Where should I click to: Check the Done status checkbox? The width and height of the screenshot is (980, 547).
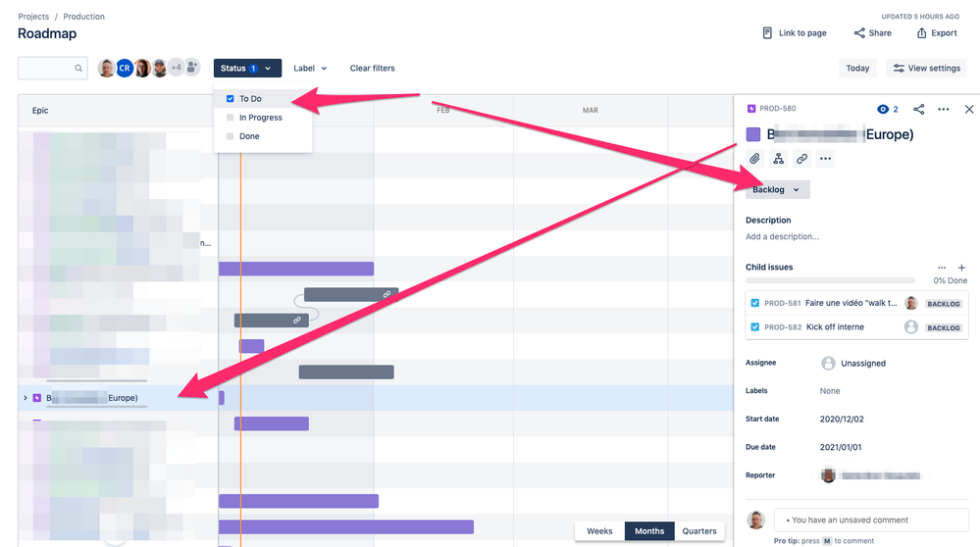[x=230, y=136]
